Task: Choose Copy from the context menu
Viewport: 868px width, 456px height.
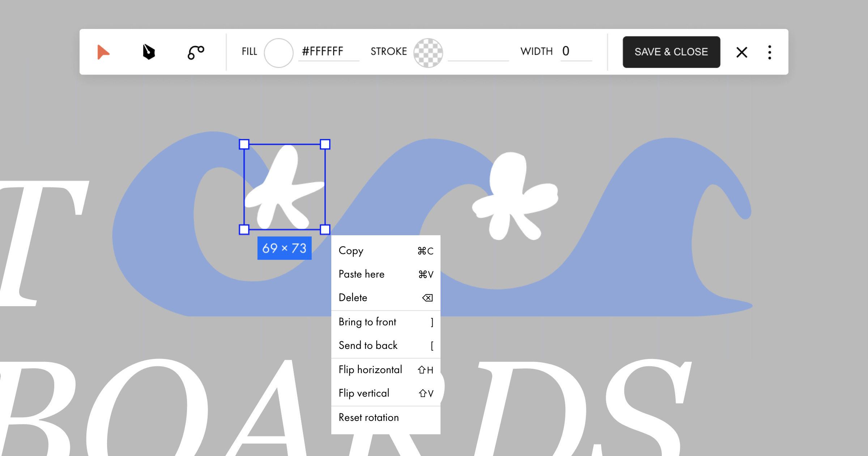Action: [x=386, y=250]
